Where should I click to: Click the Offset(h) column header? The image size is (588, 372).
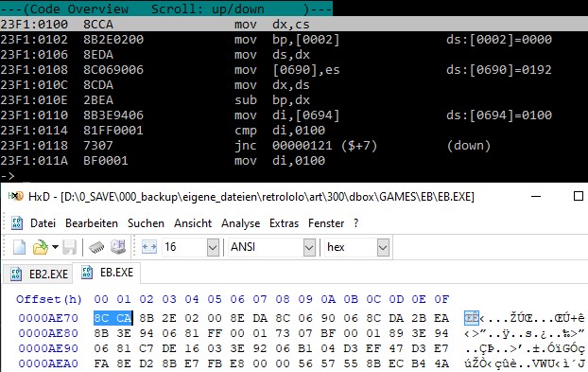(x=49, y=299)
